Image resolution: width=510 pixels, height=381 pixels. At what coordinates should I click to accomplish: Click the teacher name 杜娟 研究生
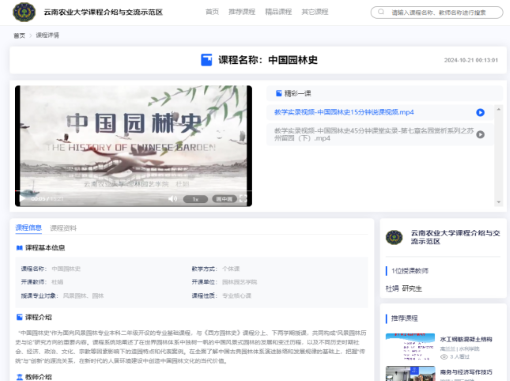coord(404,289)
